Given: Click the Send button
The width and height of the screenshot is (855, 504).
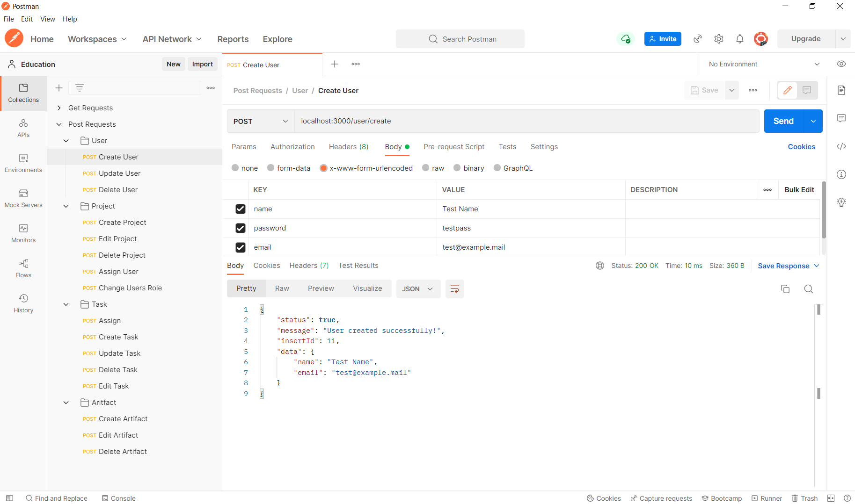Looking at the screenshot, I should [783, 121].
